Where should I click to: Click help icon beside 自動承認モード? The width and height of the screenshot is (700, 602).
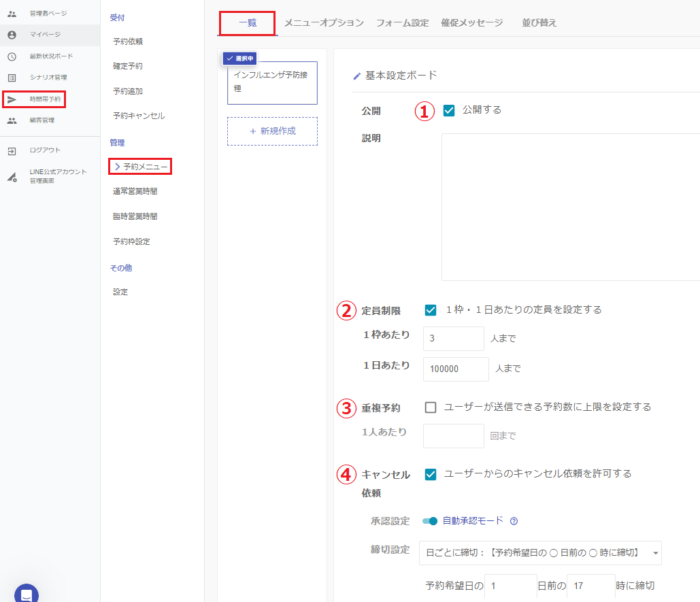514,521
